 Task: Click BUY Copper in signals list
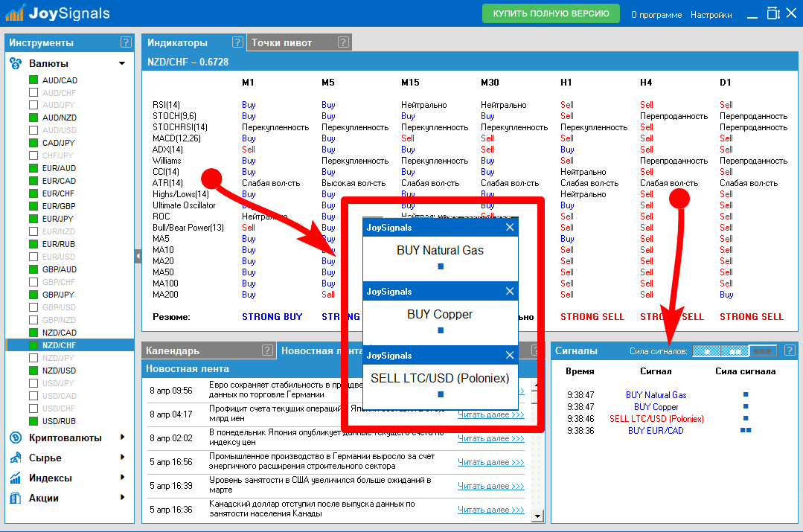656,407
